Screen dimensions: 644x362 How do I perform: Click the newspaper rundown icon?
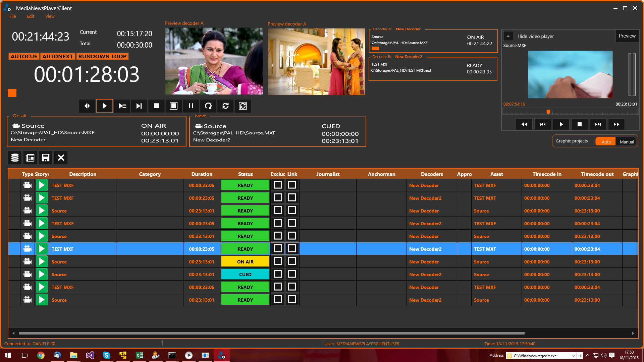(30, 158)
